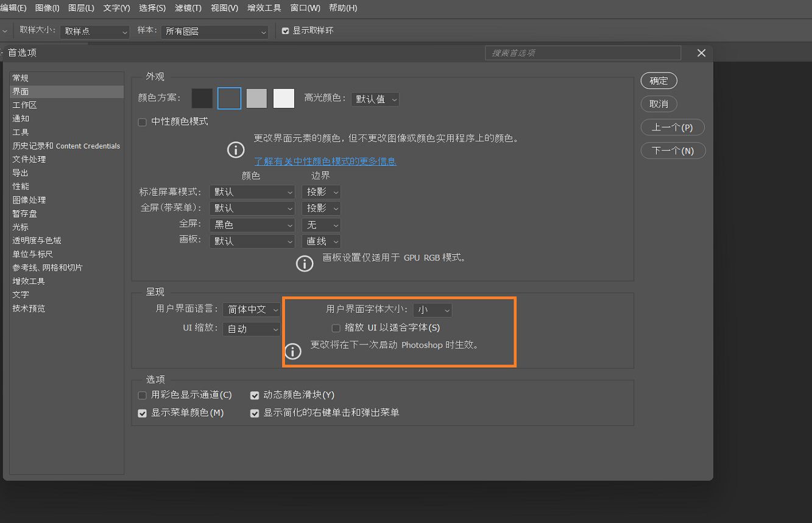Open the 滤镜 menu

187,8
